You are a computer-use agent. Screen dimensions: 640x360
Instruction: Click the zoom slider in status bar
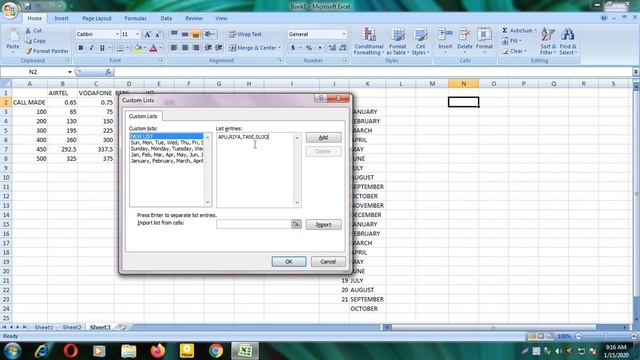tap(606, 336)
